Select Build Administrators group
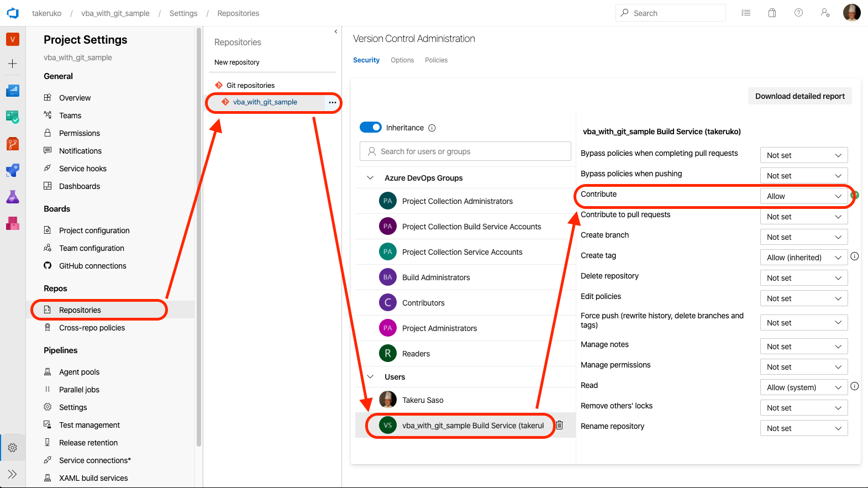The image size is (868, 488). pyautogui.click(x=465, y=277)
